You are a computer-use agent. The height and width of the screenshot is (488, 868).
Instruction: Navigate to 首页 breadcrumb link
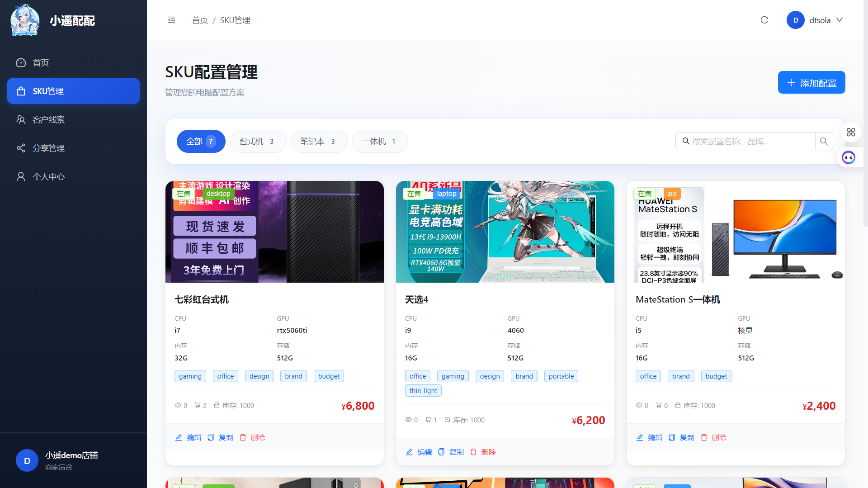pos(200,20)
